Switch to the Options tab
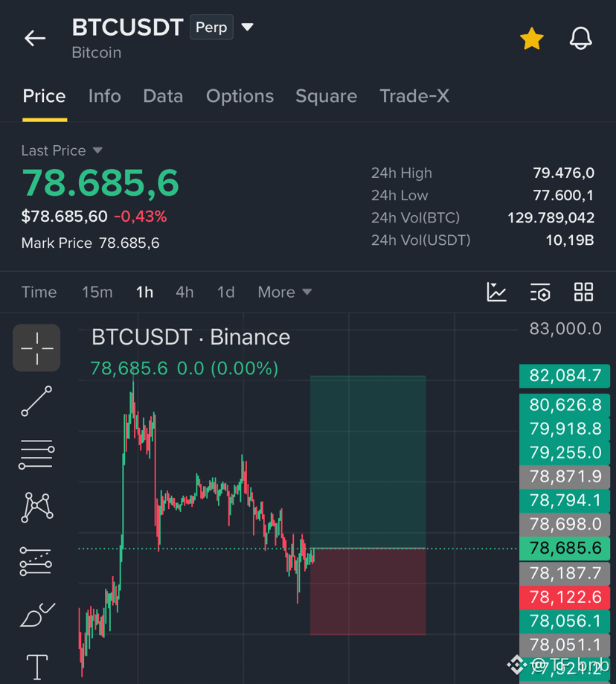616x684 pixels. (x=240, y=96)
